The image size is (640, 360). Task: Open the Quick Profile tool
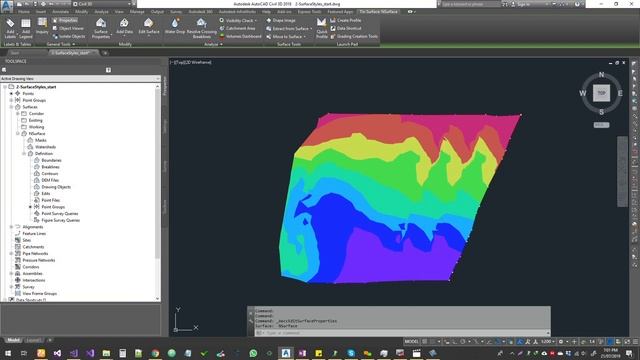point(322,29)
